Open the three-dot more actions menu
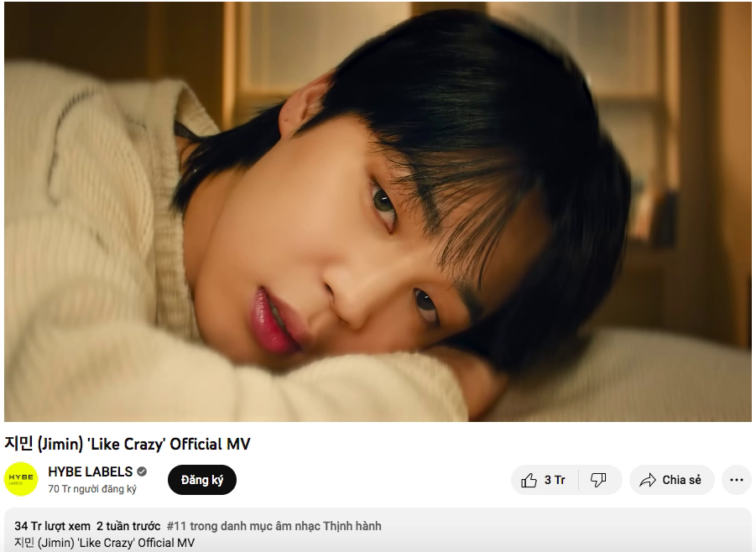This screenshot has width=756, height=552. click(x=736, y=480)
